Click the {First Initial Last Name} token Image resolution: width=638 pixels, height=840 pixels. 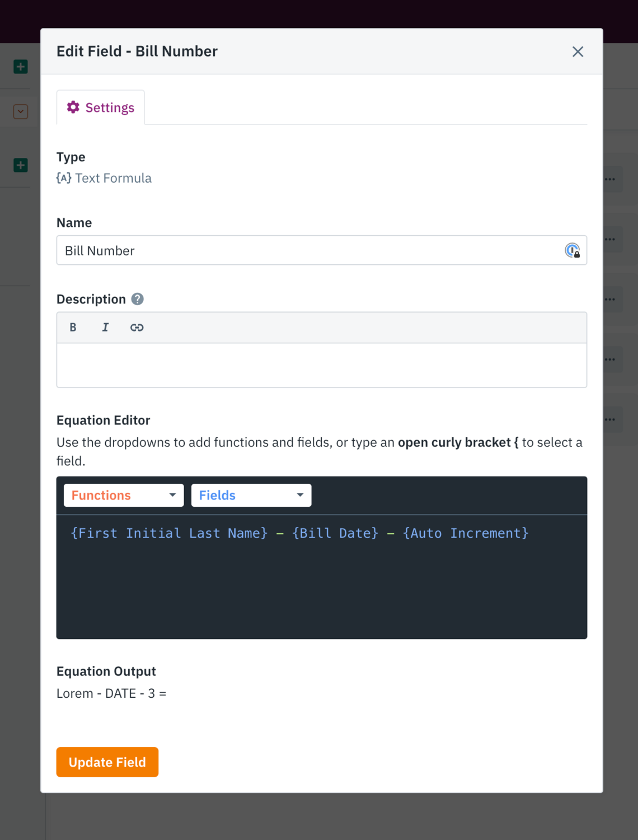point(169,533)
